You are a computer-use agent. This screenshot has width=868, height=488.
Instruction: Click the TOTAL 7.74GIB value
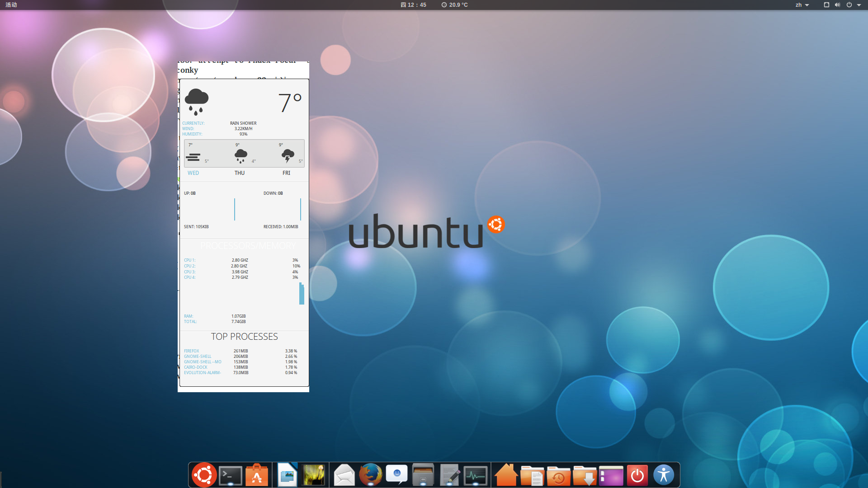tap(239, 322)
